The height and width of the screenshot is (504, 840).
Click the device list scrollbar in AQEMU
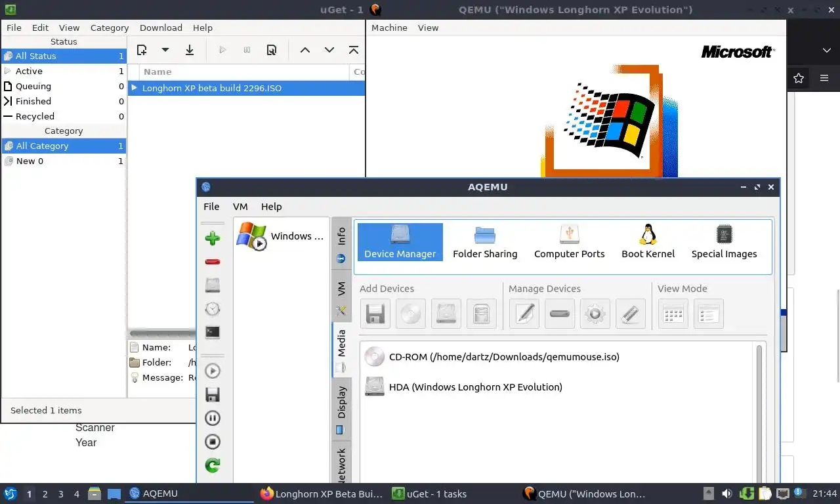pyautogui.click(x=761, y=413)
